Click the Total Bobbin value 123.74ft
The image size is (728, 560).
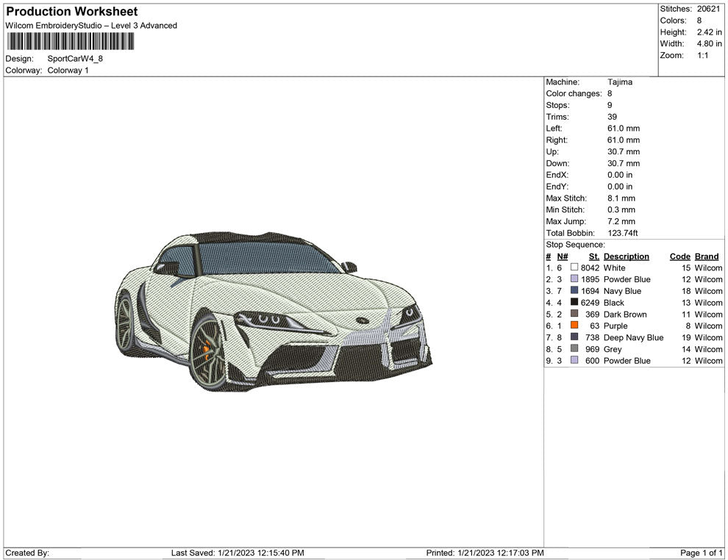pyautogui.click(x=623, y=233)
